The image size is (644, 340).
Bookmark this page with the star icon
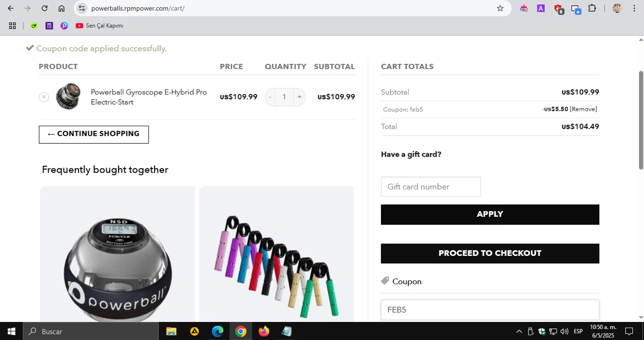(x=500, y=8)
